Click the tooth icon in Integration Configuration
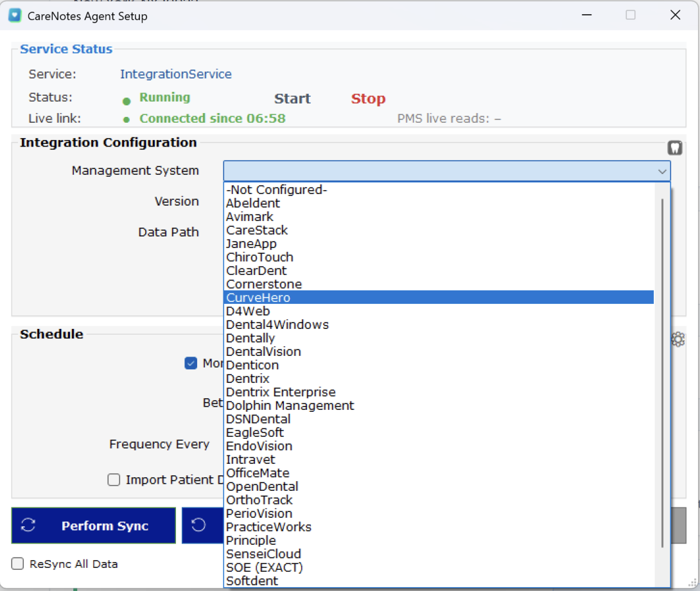Viewport: 700px width, 591px height. pyautogui.click(x=674, y=148)
